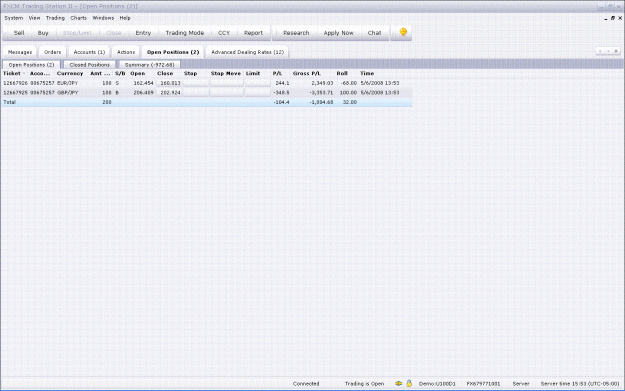Open the Summary (-972.68) sub-tab
Image resolution: width=625 pixels, height=391 pixels.
(x=149, y=65)
